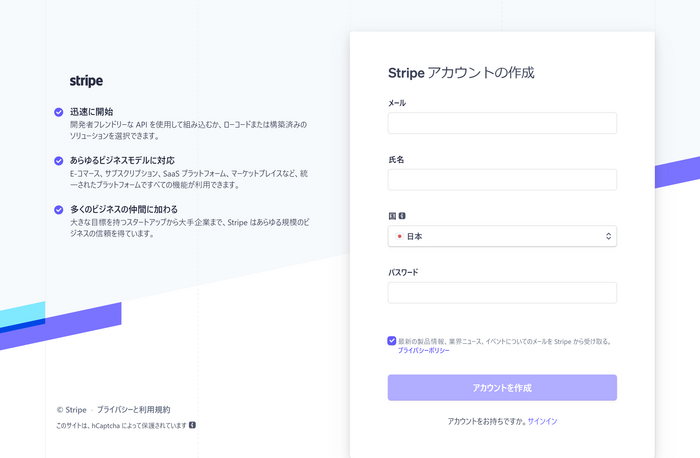
Task: Click the up-down chevron on country selector
Action: coord(607,236)
